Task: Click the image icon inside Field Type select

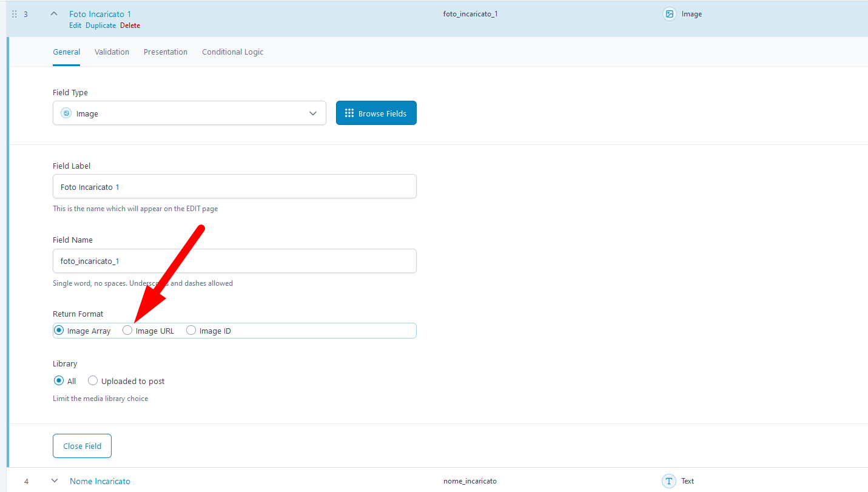Action: click(x=66, y=113)
